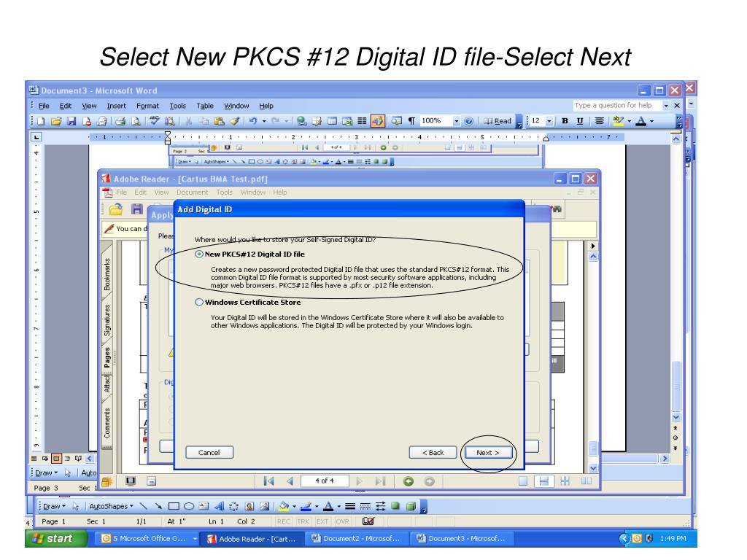Click Insert WordArt icon on bottom toolbar
The height and width of the screenshot is (560, 747).
(x=219, y=506)
